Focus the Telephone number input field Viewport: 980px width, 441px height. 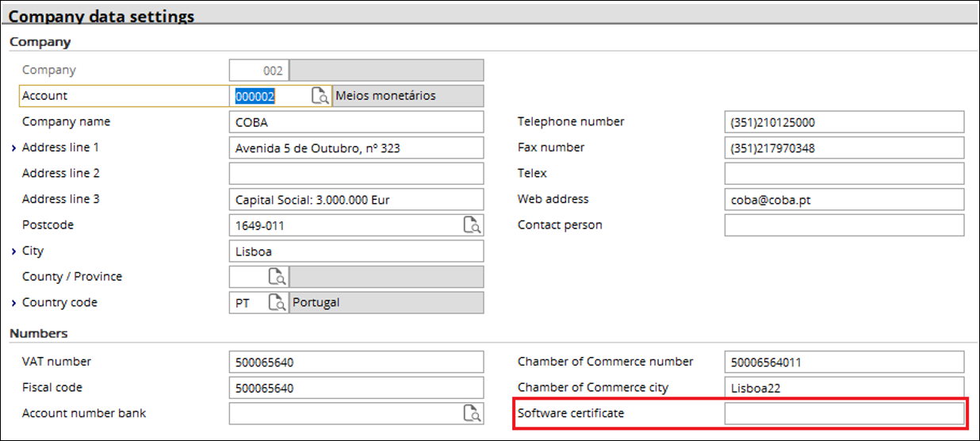844,122
